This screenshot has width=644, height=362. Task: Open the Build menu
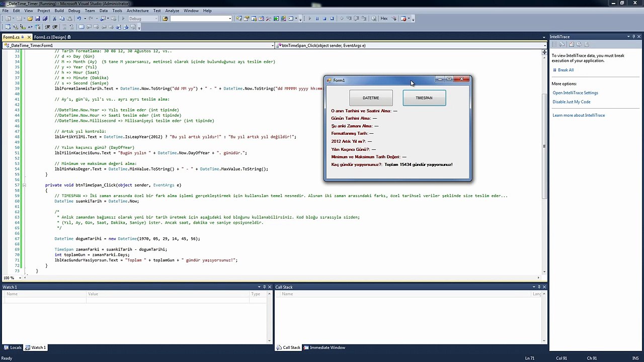pyautogui.click(x=59, y=11)
